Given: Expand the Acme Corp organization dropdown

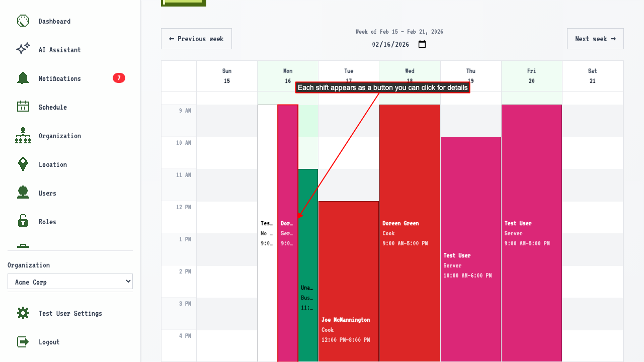Looking at the screenshot, I should 70,282.
